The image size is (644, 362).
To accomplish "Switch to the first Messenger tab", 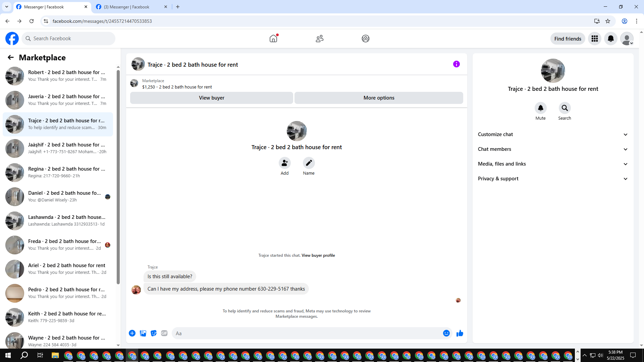I will click(x=52, y=7).
